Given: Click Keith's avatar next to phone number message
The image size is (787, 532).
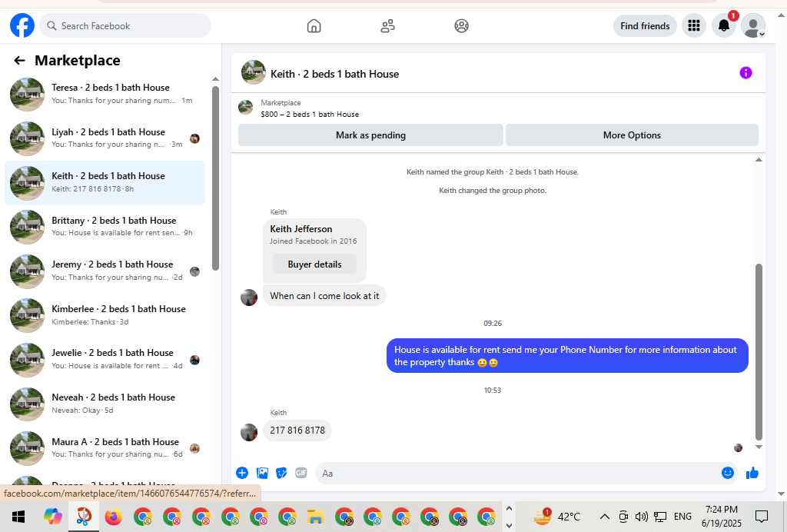Looking at the screenshot, I should coord(249,432).
